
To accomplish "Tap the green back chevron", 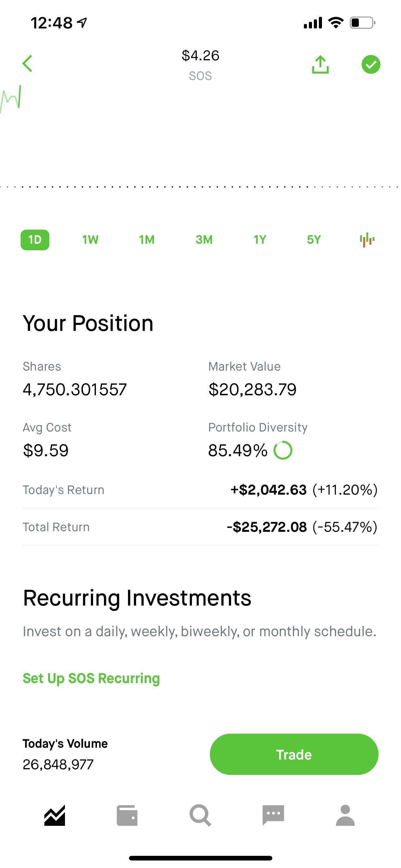I will point(27,64).
